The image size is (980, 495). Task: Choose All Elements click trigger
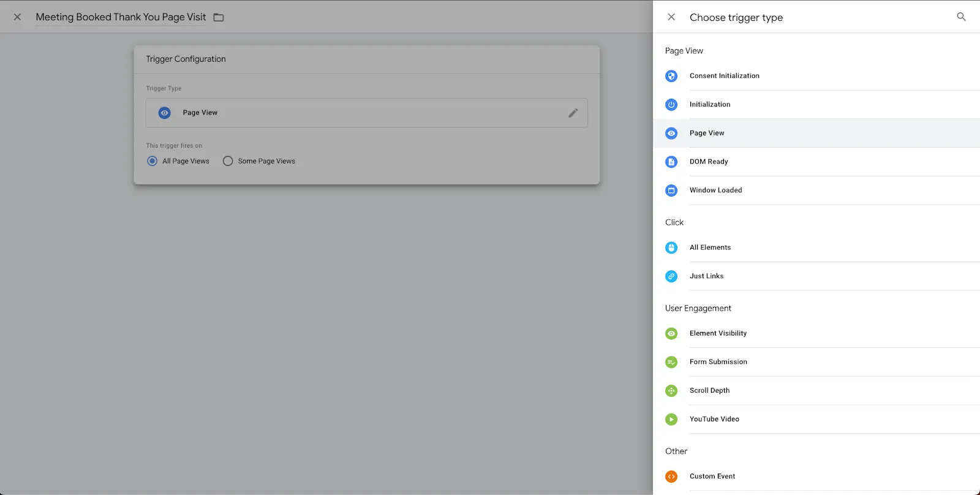pyautogui.click(x=816, y=247)
